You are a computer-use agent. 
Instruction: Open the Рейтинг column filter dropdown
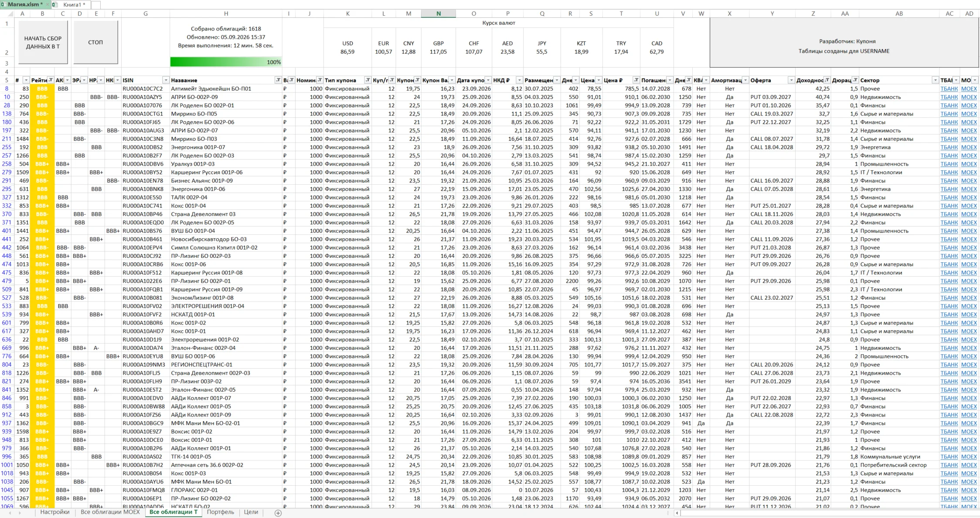(51, 80)
